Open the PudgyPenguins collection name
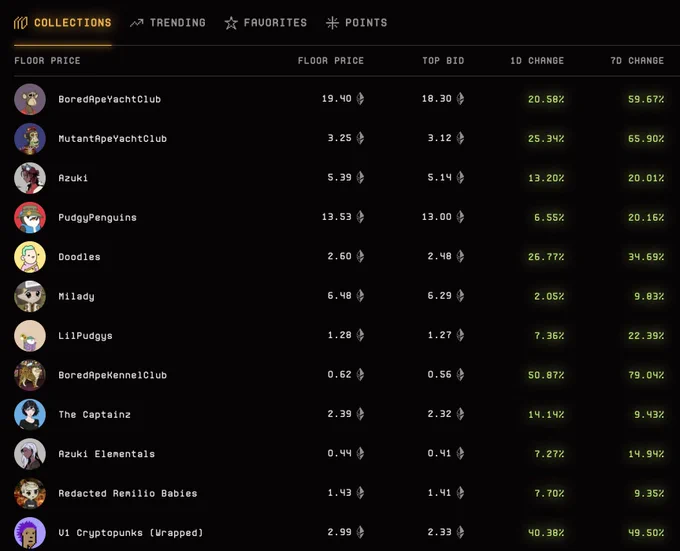 coord(98,218)
